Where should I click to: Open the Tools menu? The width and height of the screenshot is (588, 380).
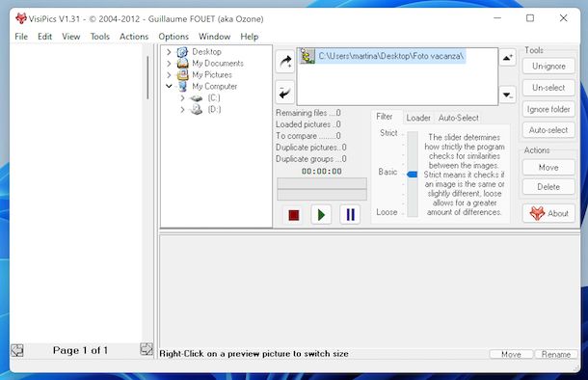tap(99, 37)
